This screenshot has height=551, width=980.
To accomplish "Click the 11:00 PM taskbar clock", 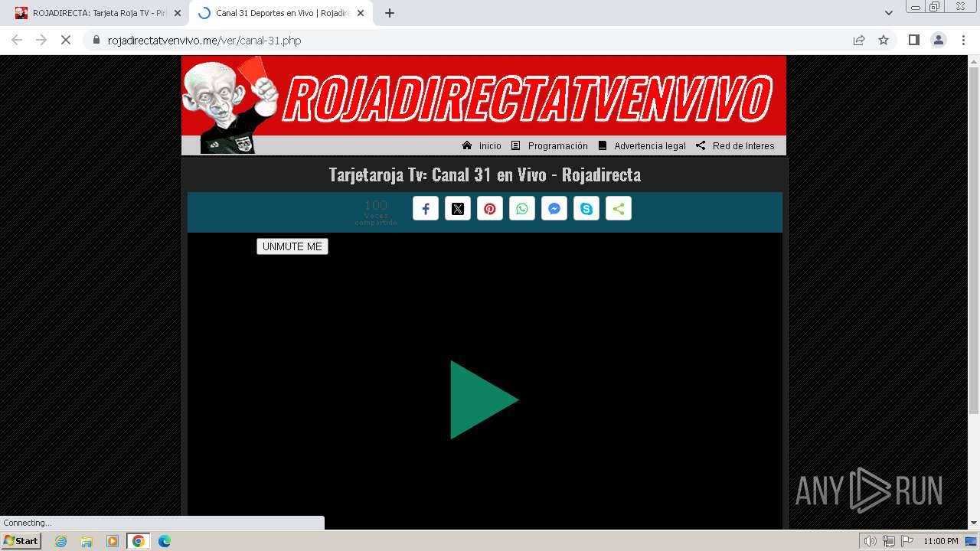I will point(941,541).
